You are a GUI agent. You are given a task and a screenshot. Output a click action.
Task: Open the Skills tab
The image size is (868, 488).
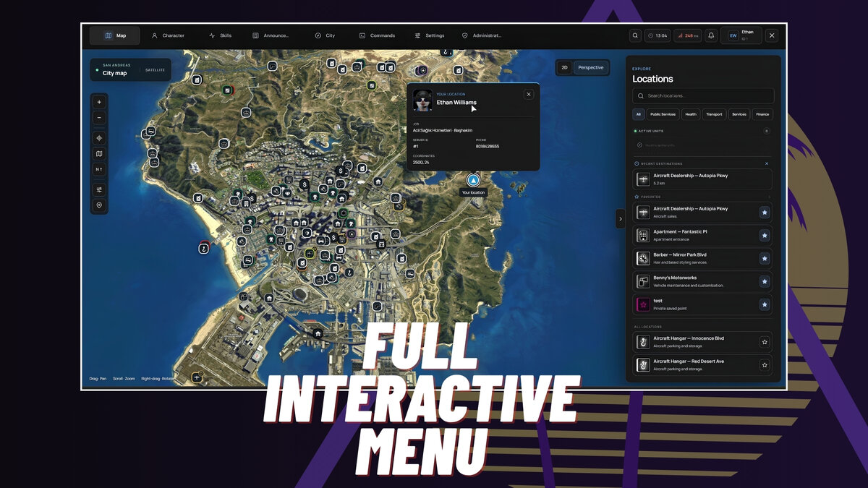(x=220, y=35)
